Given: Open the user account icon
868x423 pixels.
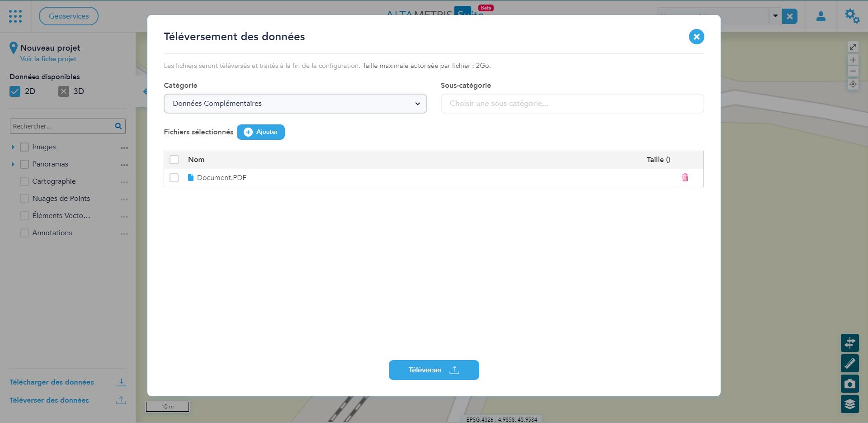Looking at the screenshot, I should tap(821, 16).
